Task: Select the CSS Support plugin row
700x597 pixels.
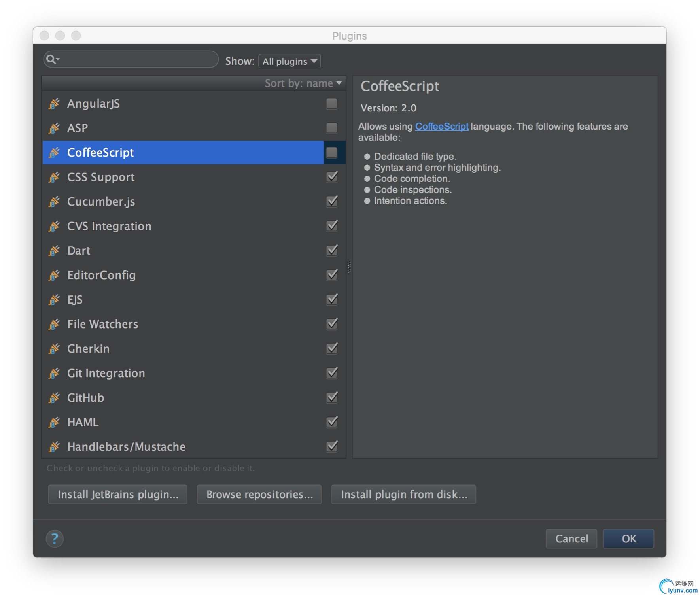Action: [x=194, y=177]
